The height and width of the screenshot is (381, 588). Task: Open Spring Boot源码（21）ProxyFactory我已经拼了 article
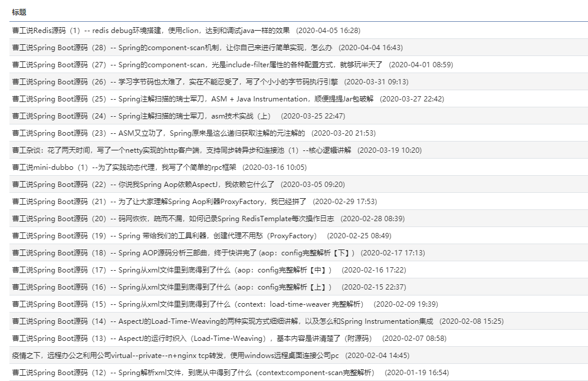click(x=159, y=202)
